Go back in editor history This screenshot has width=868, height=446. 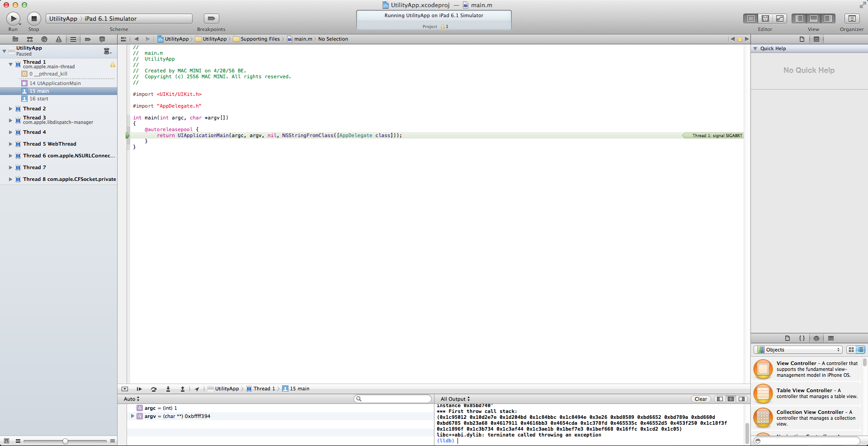(137, 39)
